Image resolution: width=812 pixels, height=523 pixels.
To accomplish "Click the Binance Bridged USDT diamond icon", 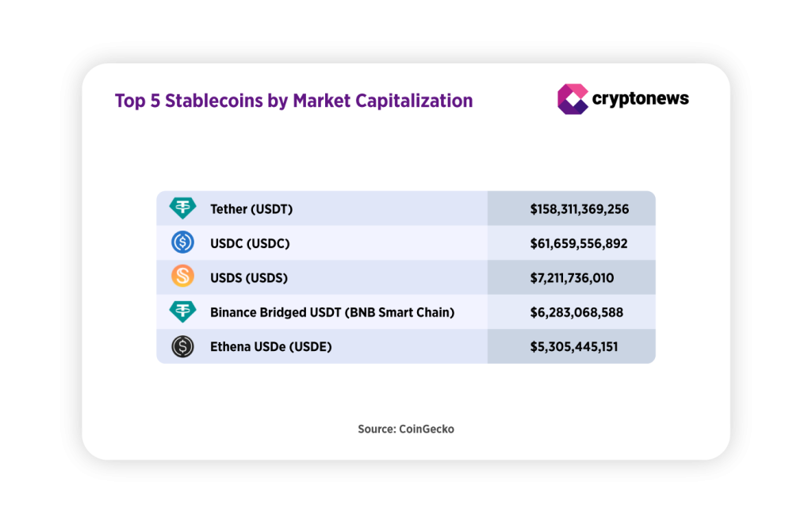I will pos(183,311).
